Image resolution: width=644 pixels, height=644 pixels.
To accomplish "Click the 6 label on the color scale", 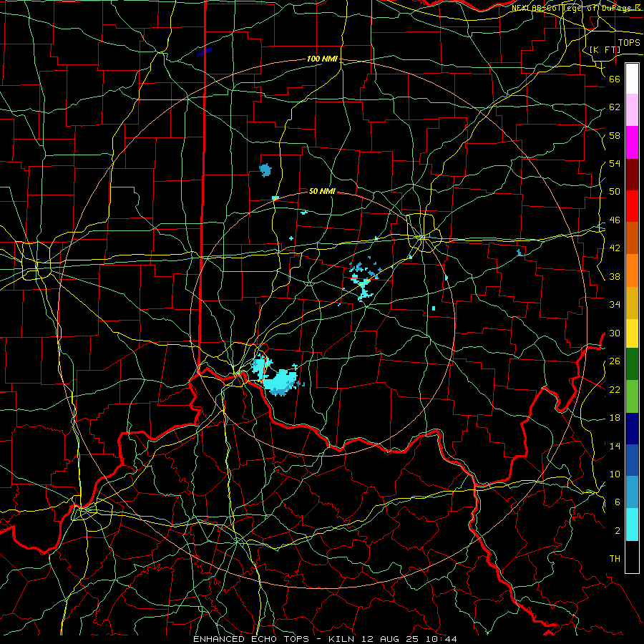I will (618, 502).
